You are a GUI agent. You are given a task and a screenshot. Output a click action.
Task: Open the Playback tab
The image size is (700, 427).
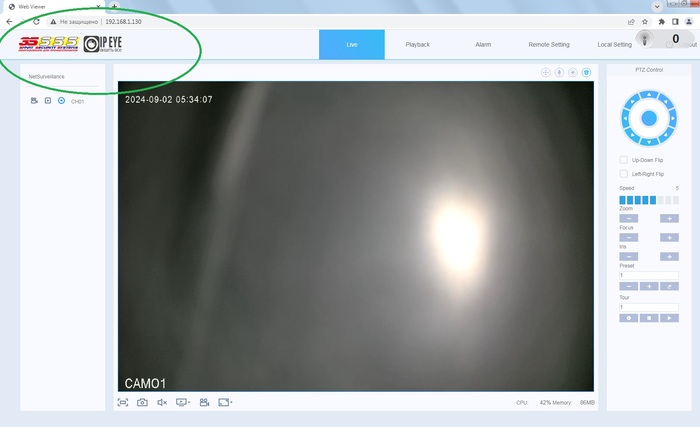click(417, 45)
